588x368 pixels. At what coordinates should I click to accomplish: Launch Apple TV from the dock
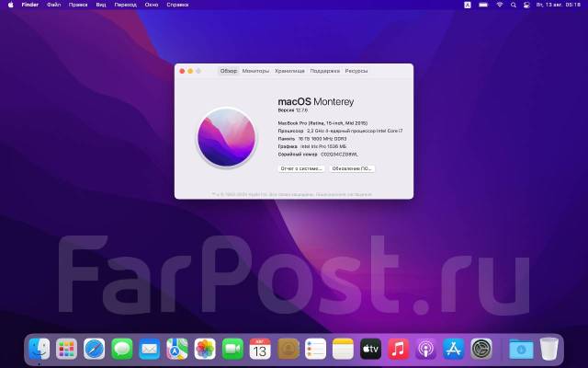coord(370,349)
